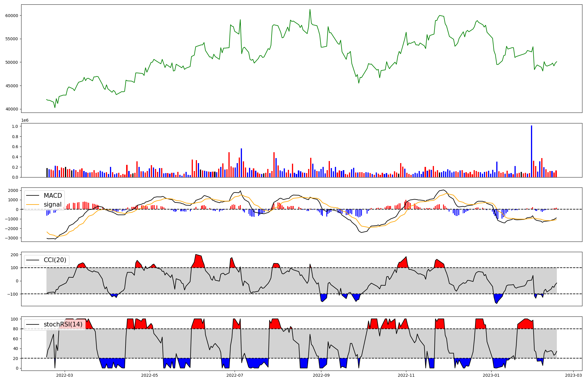Click the 2022-11 x-axis date label
Image resolution: width=588 pixels, height=382 pixels.
click(406, 375)
